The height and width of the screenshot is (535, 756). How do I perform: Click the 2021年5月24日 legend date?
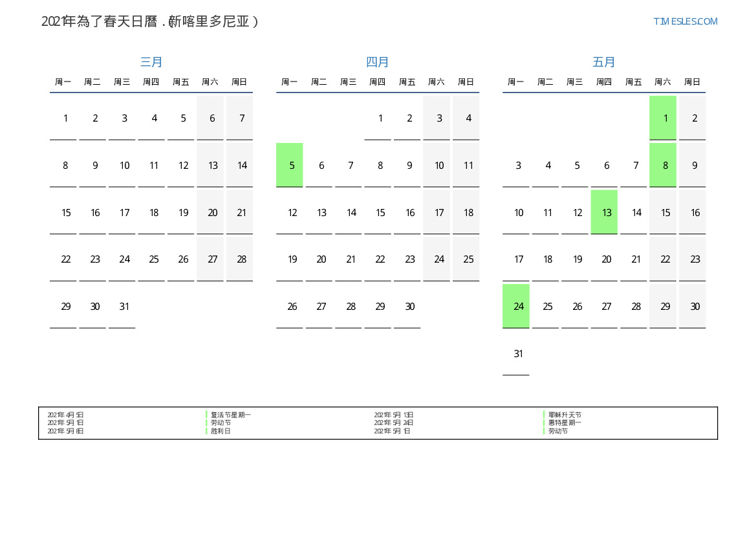pos(393,422)
